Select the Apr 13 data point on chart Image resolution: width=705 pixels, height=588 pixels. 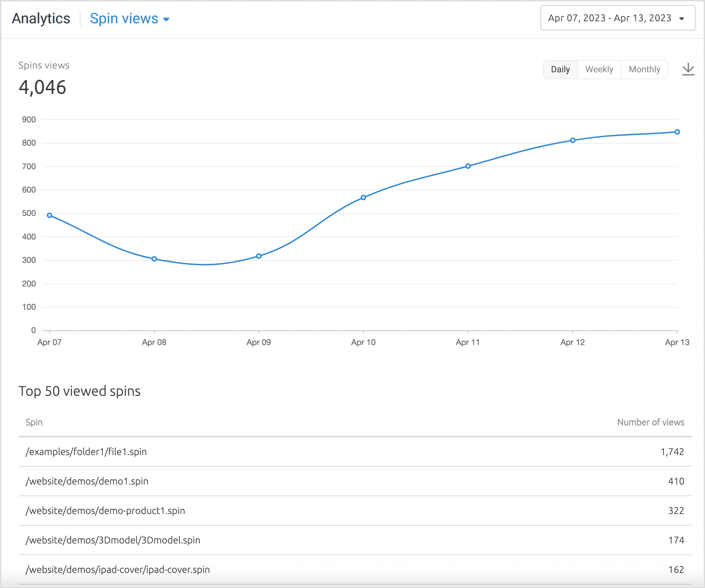click(x=677, y=132)
